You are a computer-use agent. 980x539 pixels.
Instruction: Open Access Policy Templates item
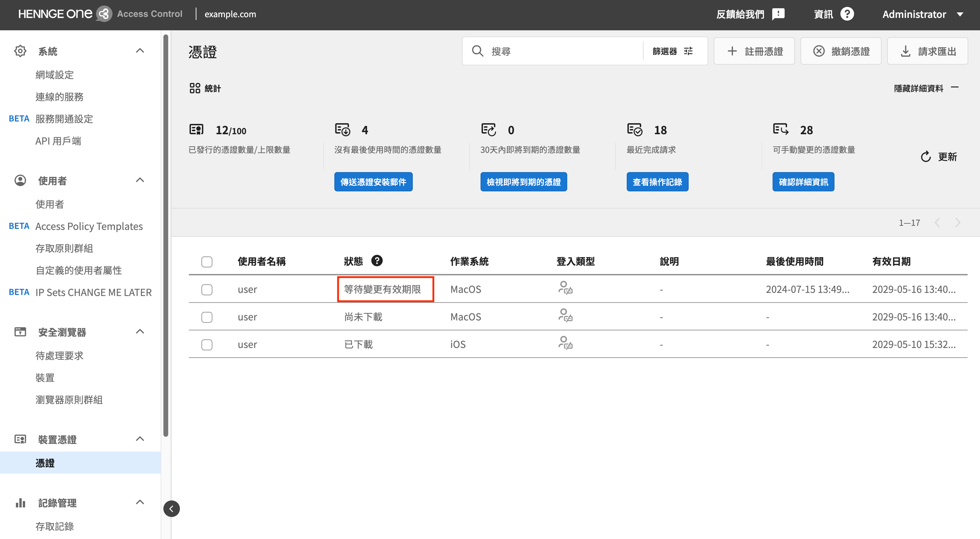point(89,226)
